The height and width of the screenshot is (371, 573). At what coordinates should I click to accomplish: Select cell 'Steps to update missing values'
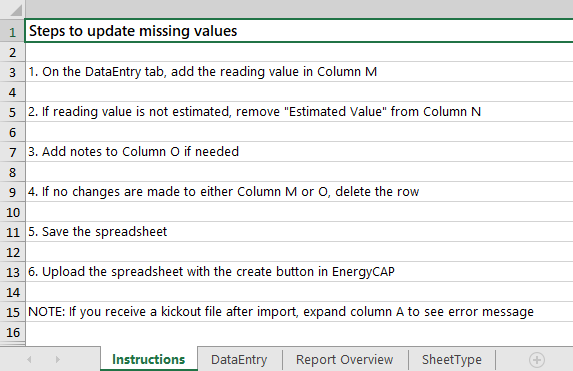tap(299, 31)
